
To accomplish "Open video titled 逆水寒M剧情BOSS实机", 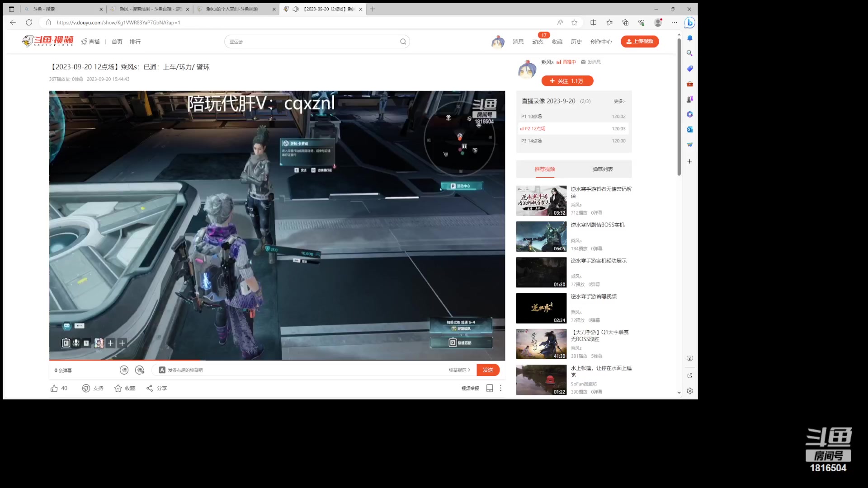I will (597, 225).
